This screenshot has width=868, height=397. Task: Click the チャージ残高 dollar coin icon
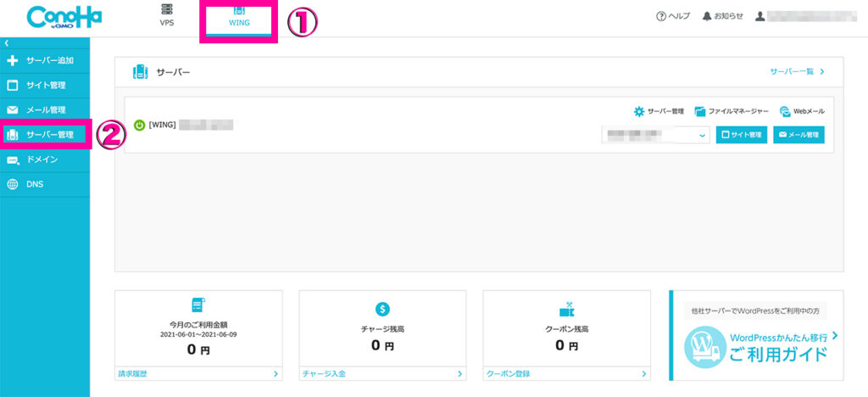click(x=382, y=309)
